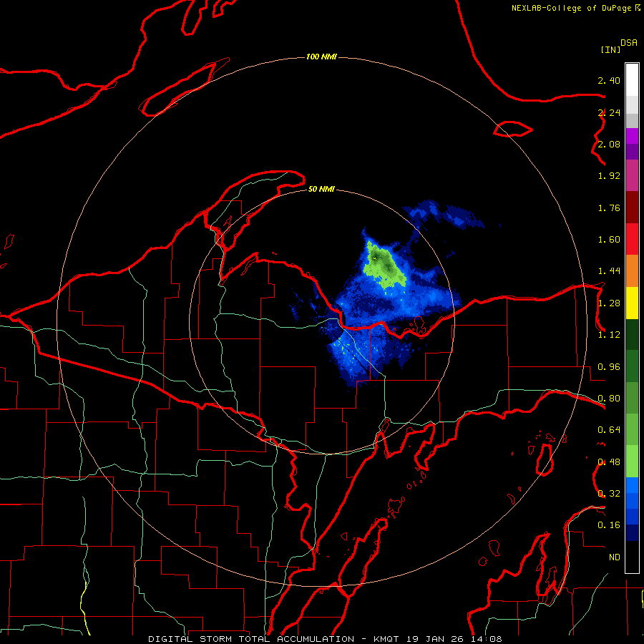Screen dimensions: 644x644
Task: Click the 19 JAN 26 date text
Action: tap(436, 639)
